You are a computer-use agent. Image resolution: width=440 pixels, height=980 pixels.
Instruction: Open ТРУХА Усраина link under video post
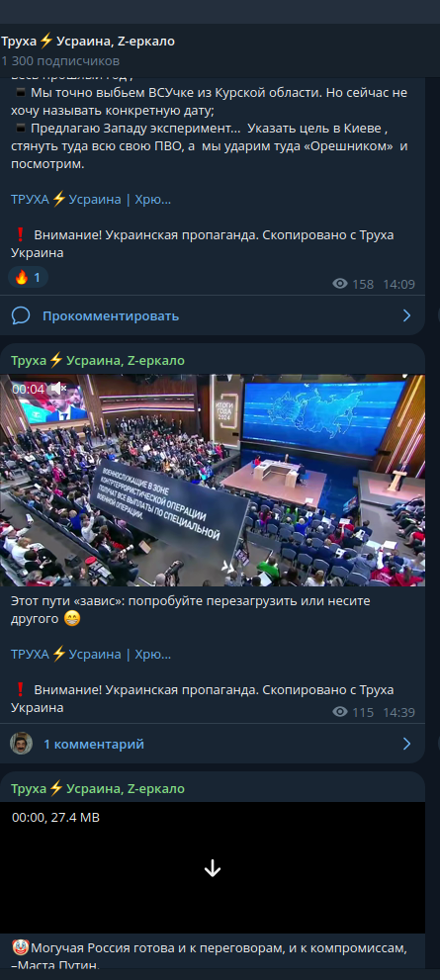(x=91, y=654)
